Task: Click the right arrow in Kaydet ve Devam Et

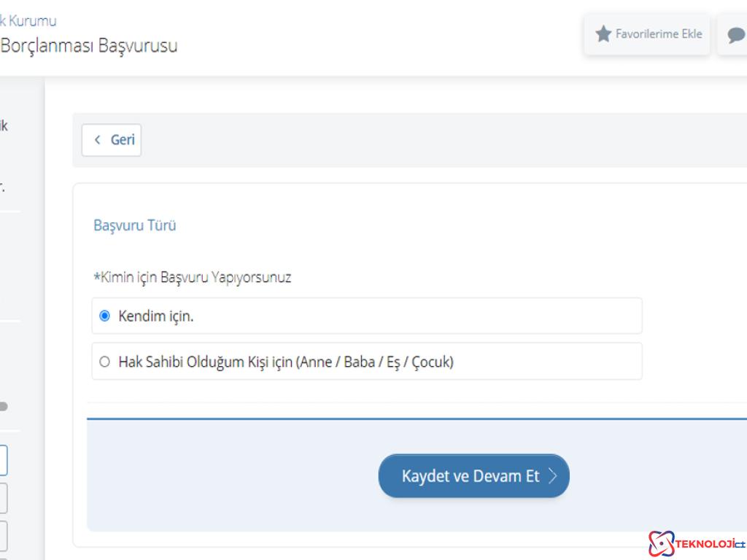Action: pos(554,475)
